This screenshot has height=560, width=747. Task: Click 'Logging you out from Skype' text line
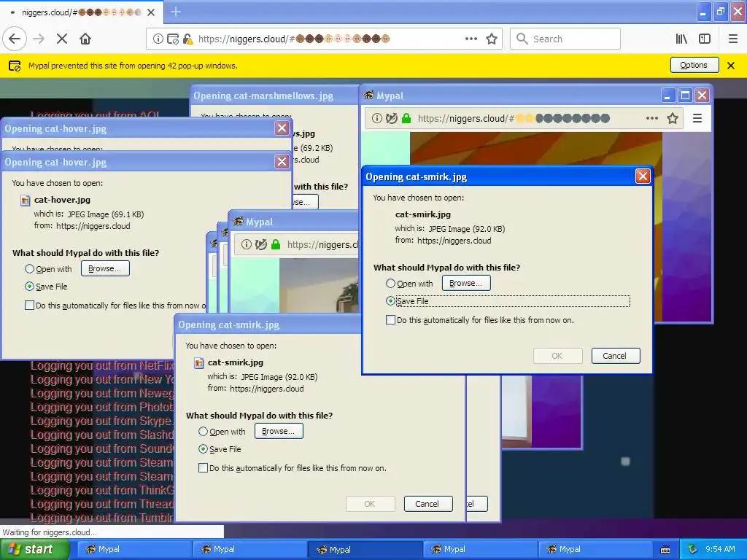point(101,421)
